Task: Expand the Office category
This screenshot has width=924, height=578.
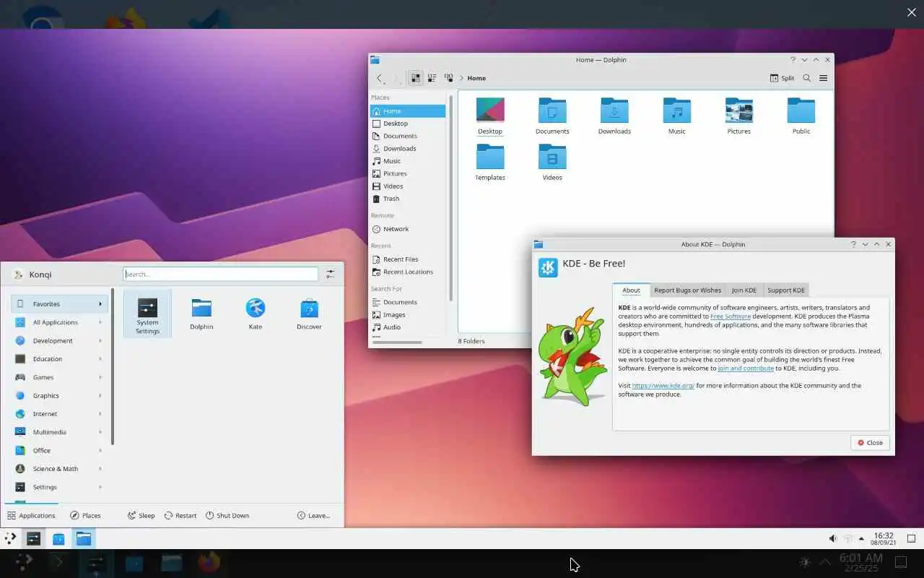Action: click(x=60, y=450)
